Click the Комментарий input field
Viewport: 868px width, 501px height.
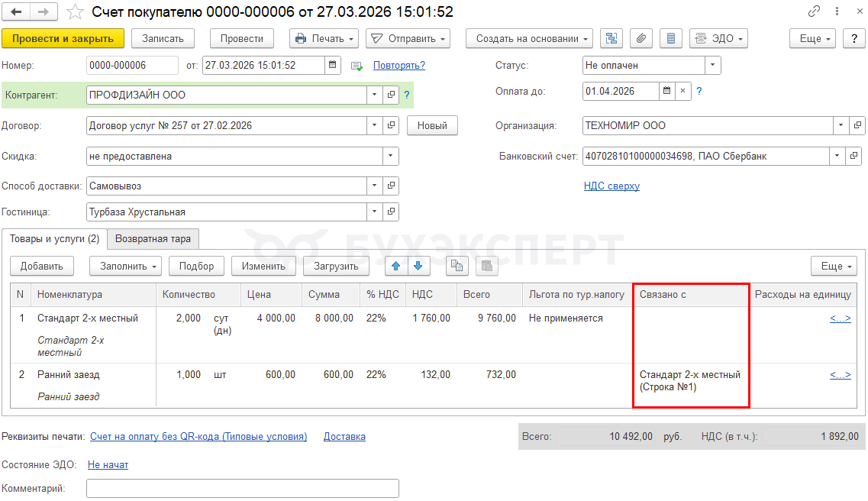click(243, 488)
